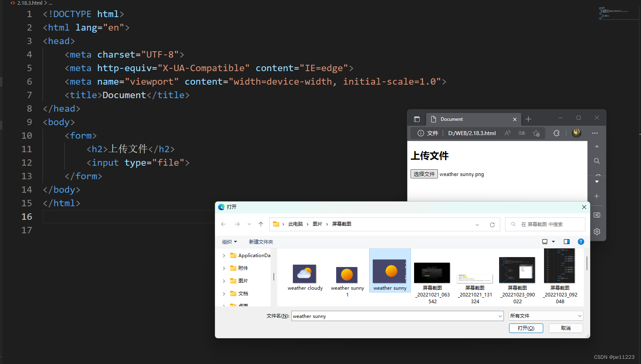Select screenshot file _20221021_063542
The width and height of the screenshot is (641, 364).
(x=432, y=283)
